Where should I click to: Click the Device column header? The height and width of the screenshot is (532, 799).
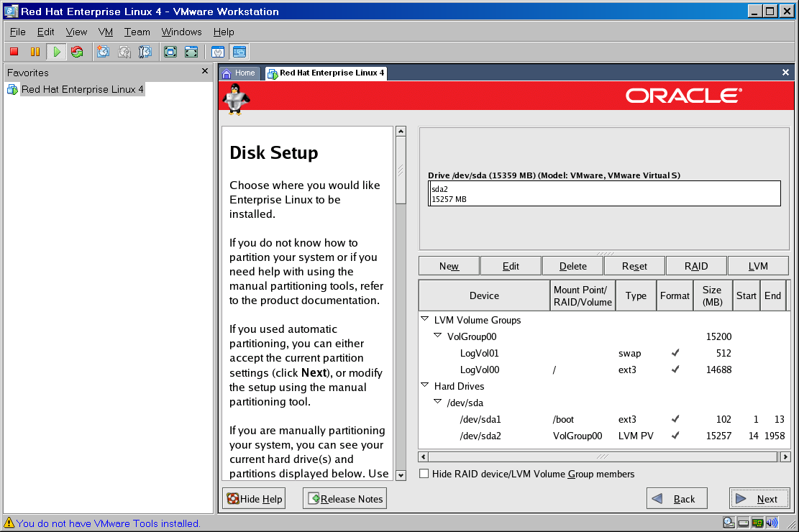point(484,295)
